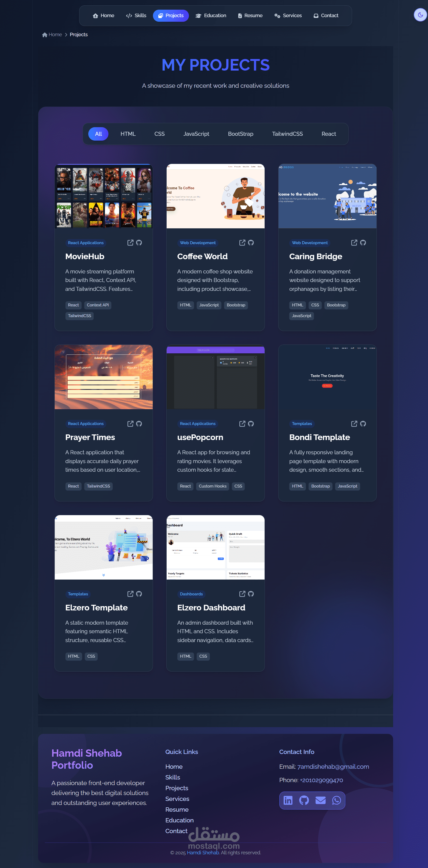
Task: Open Skills in the top navigation
Action: point(136,16)
